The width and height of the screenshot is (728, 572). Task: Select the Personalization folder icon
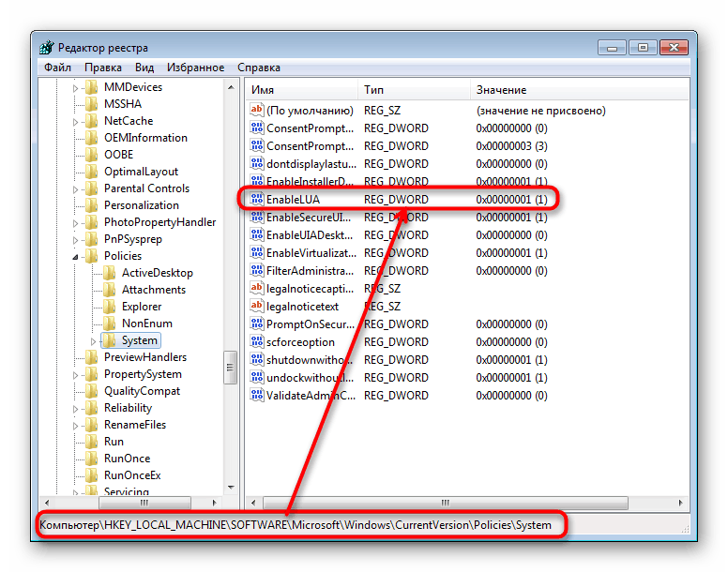point(92,205)
